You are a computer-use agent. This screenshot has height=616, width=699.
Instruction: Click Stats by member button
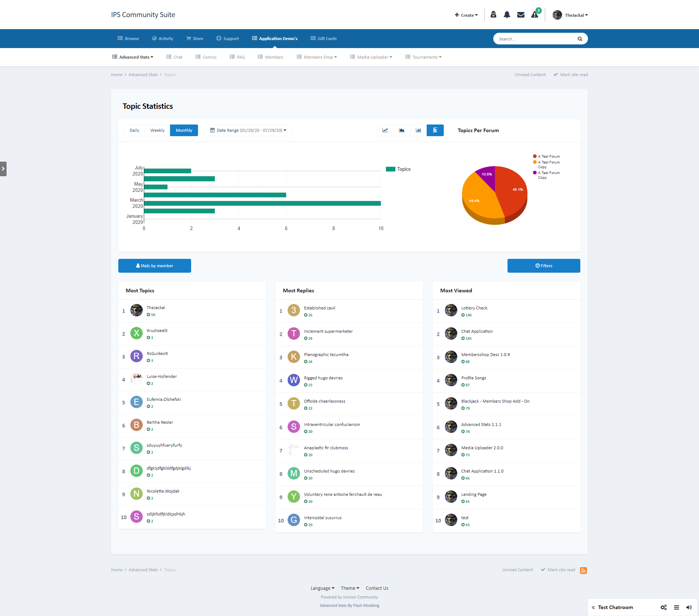tap(155, 266)
